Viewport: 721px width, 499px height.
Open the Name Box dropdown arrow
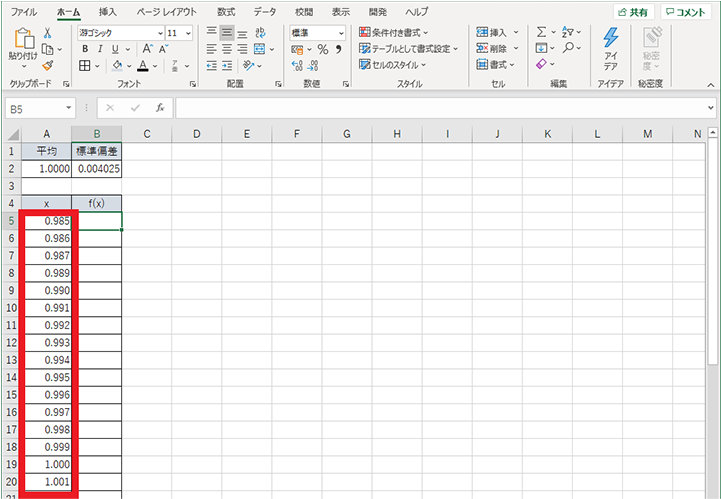click(x=69, y=108)
